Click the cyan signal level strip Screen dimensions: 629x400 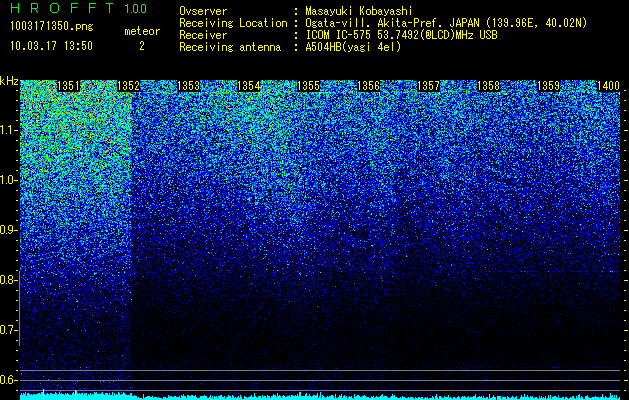tap(320, 396)
